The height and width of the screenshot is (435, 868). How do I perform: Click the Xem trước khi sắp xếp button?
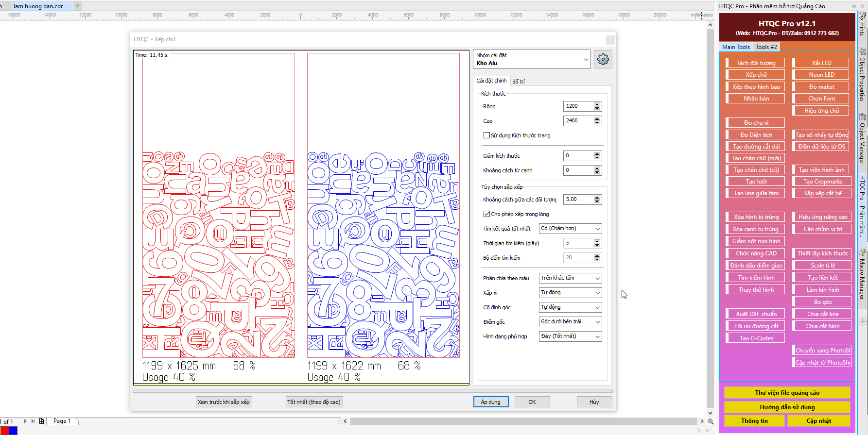224,402
